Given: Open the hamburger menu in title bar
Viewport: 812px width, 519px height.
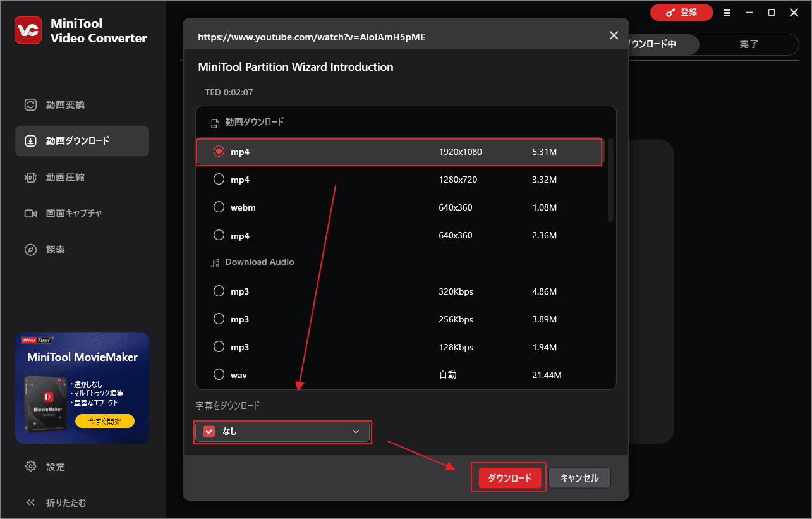Looking at the screenshot, I should coord(727,13).
